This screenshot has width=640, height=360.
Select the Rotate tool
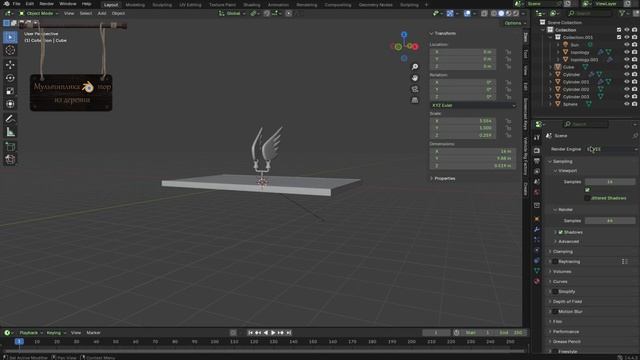tap(10, 78)
